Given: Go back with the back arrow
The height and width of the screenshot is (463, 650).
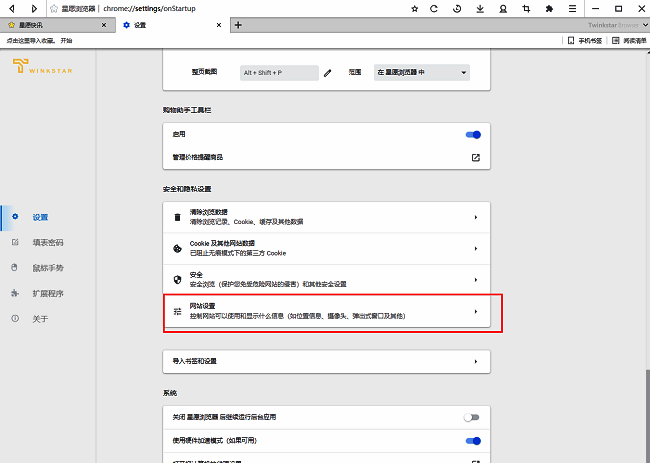Looking at the screenshot, I should coord(12,8).
